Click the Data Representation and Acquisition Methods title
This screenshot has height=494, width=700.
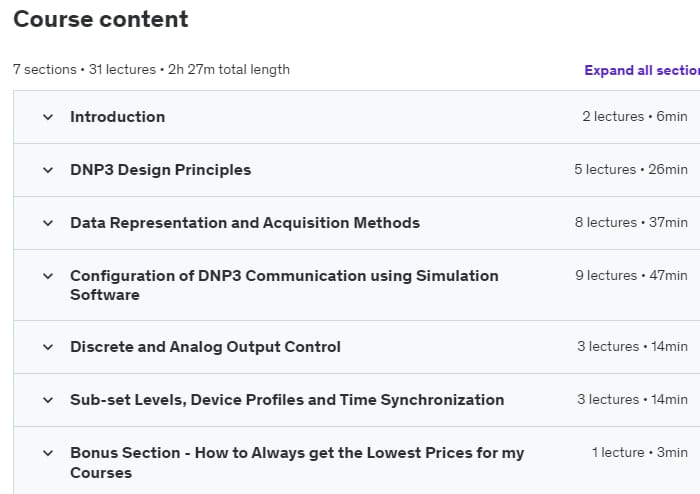pos(244,223)
